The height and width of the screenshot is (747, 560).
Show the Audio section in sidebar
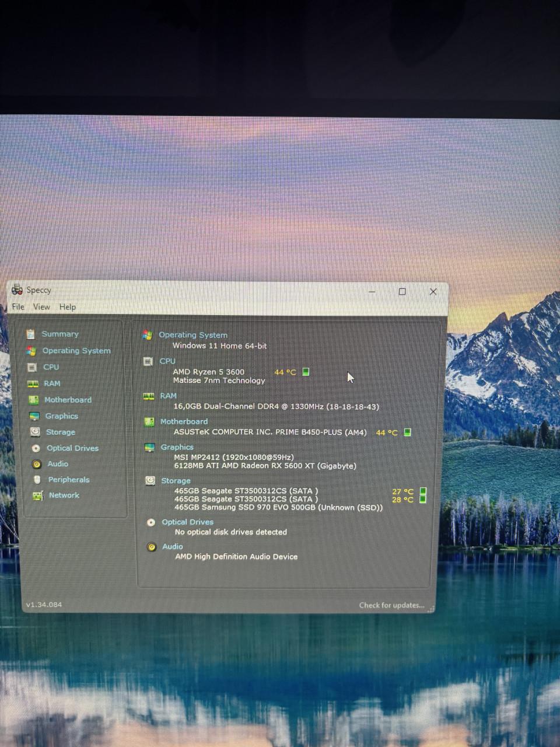click(x=58, y=464)
